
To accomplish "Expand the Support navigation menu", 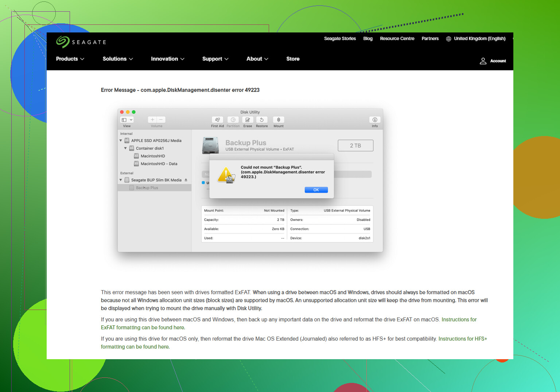I will [215, 59].
